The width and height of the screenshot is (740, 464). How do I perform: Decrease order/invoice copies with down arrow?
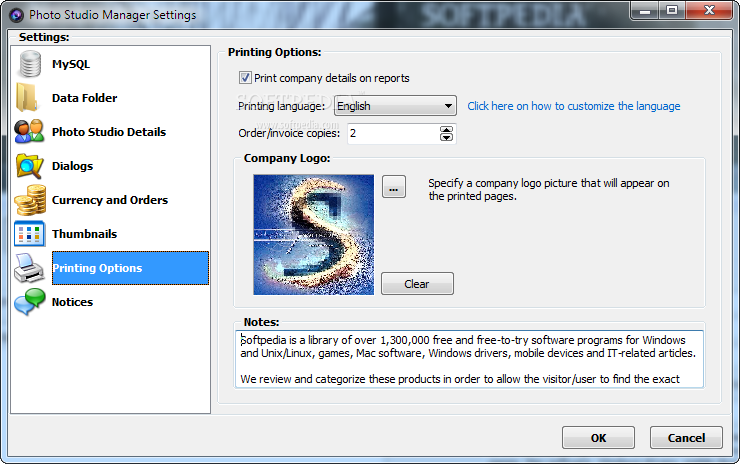pos(446,137)
